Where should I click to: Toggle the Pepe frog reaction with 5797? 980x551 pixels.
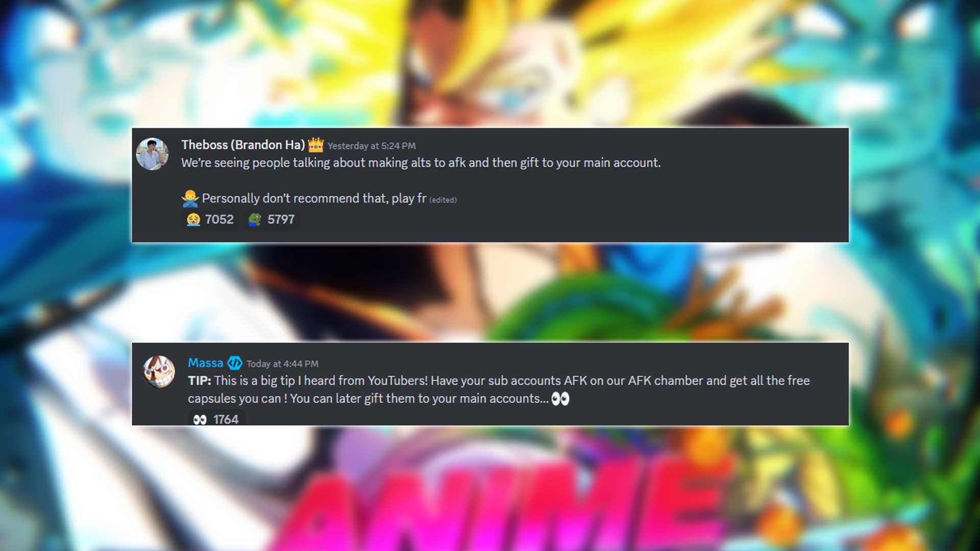click(x=272, y=219)
